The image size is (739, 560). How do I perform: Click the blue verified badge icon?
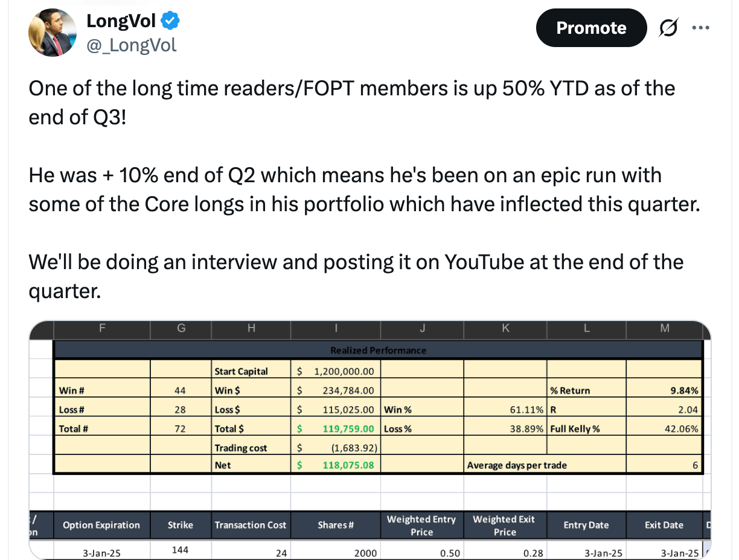click(x=171, y=21)
